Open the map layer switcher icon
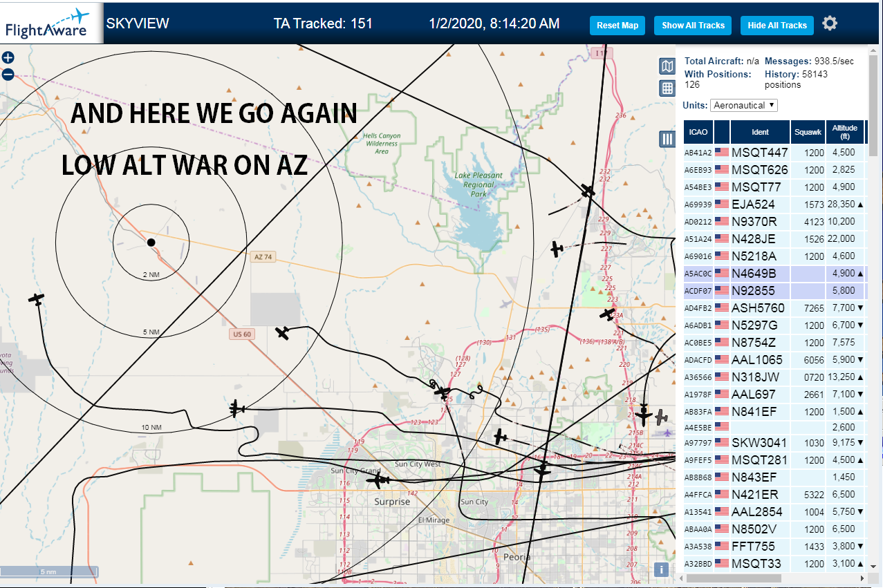Viewport: 883px width, 588px height. (667, 66)
